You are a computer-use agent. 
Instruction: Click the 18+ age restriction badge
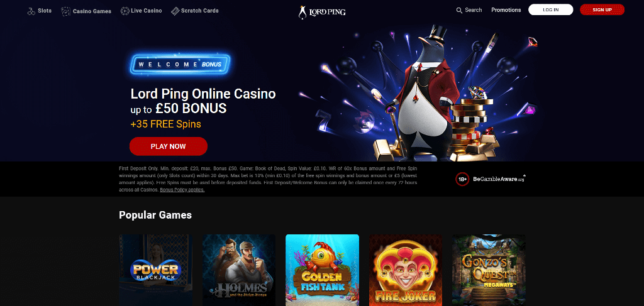pos(462,179)
